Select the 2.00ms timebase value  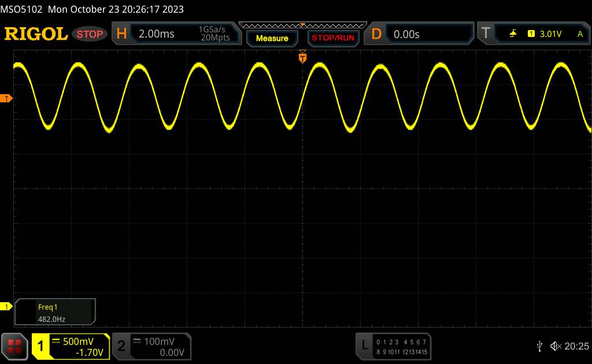coord(156,34)
